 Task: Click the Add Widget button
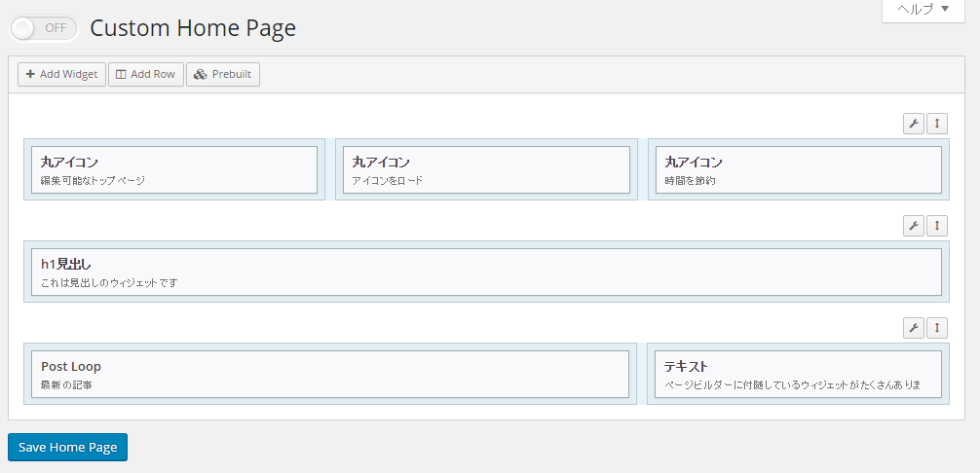click(x=62, y=74)
